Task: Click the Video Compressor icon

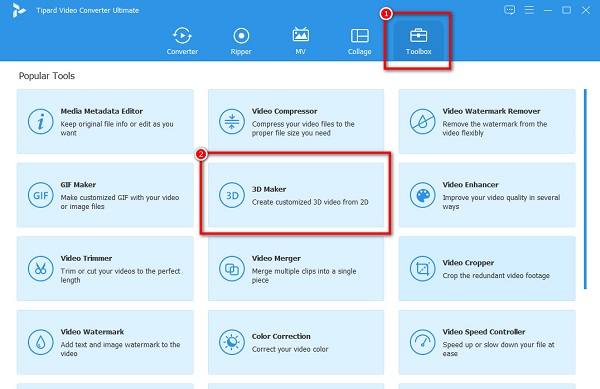Action: (x=232, y=122)
